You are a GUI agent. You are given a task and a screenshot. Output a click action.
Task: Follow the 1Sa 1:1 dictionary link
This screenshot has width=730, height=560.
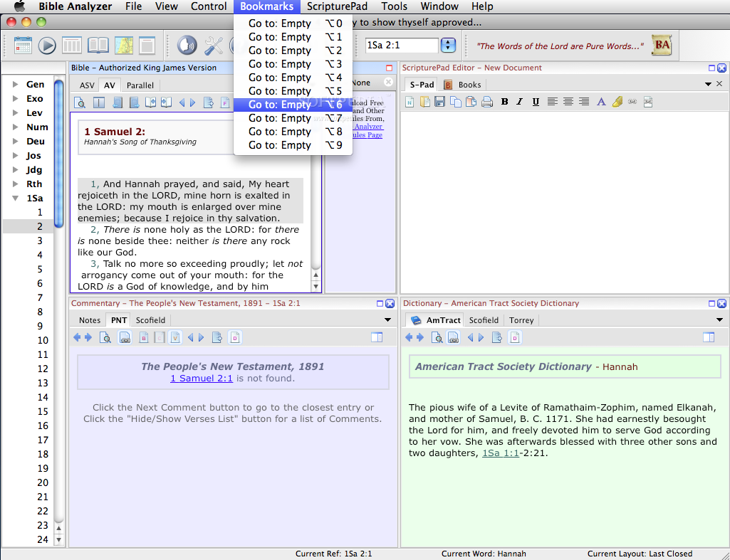point(501,453)
